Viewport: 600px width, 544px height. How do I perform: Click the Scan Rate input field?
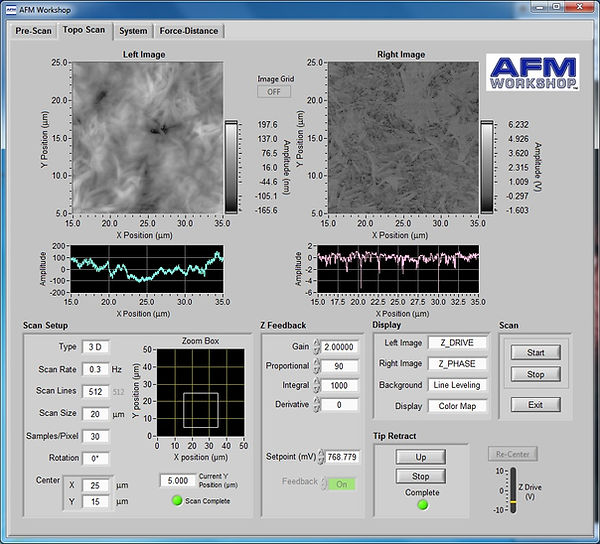pos(95,369)
